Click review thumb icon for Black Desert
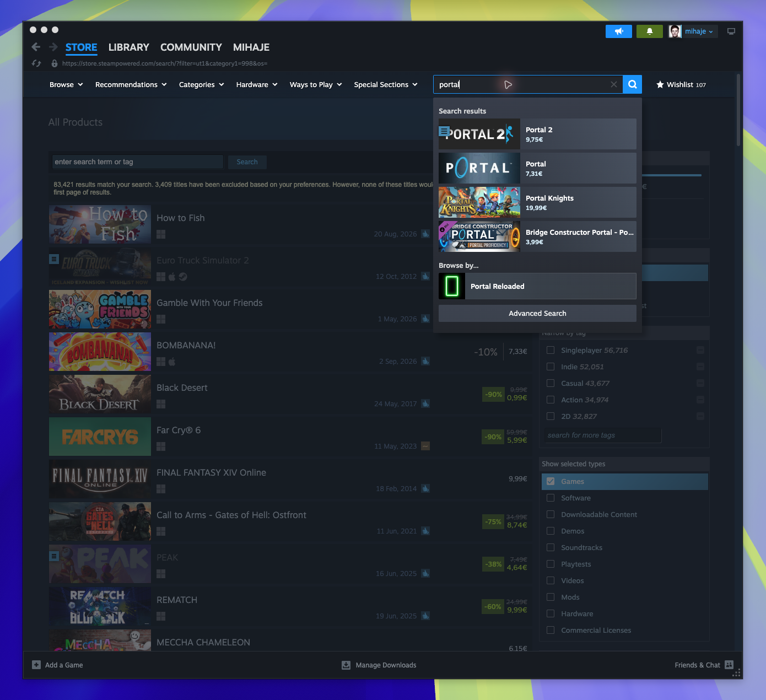766x700 pixels. [425, 403]
